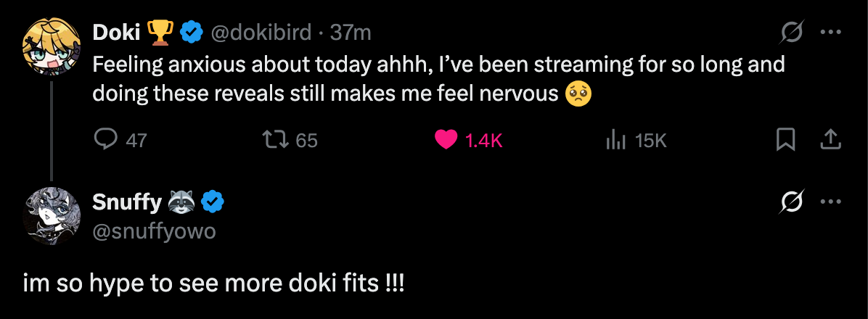Open the @dokibird handle link
This screenshot has width=868, height=319.
261,33
